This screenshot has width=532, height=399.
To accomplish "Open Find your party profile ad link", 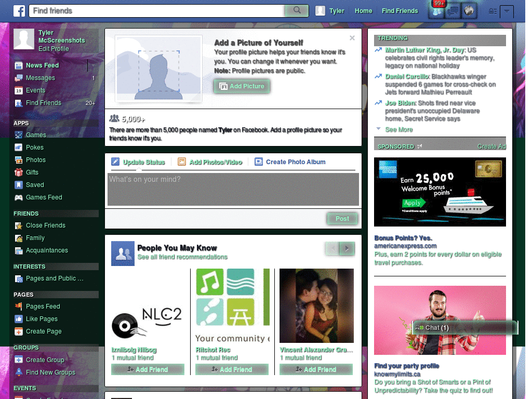I will (406, 366).
